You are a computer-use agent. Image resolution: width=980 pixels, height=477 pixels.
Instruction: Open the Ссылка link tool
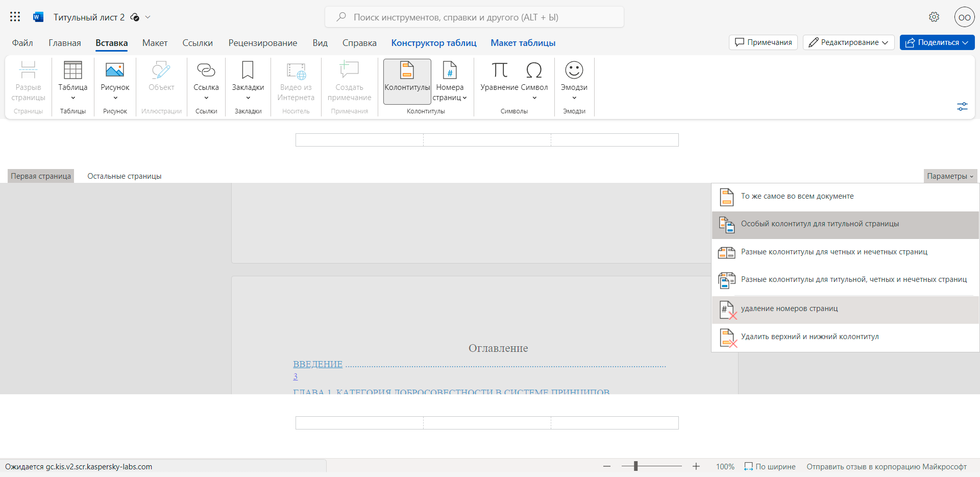206,81
